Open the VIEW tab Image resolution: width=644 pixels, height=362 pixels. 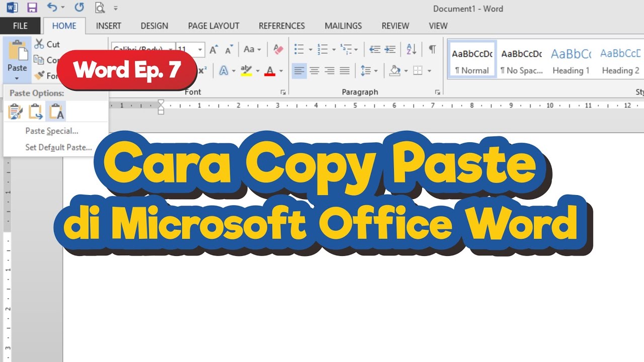438,26
